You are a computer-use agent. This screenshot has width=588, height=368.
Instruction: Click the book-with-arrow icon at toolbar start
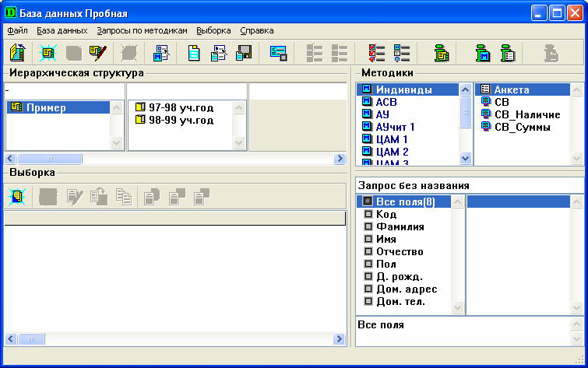pyautogui.click(x=17, y=53)
